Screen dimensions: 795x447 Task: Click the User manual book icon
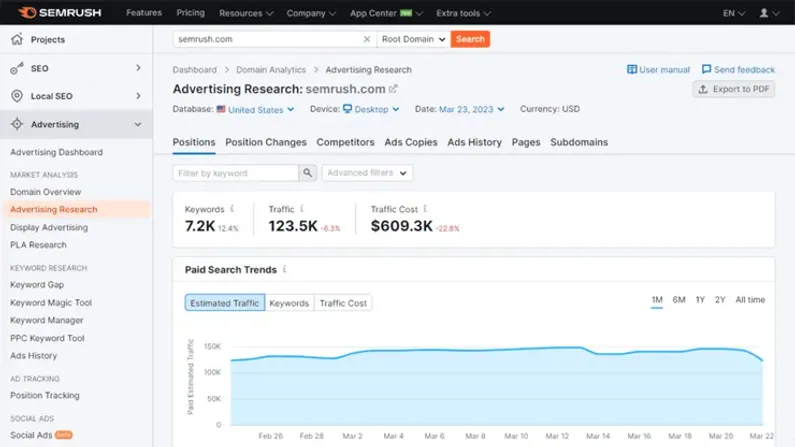point(632,69)
